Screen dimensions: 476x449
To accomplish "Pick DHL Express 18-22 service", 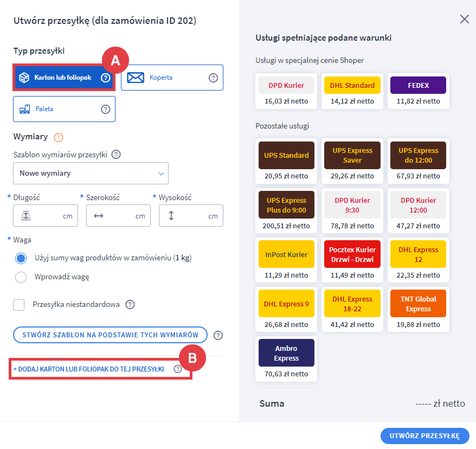I will [352, 309].
